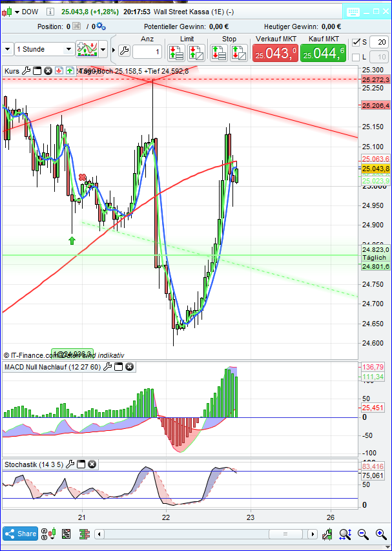Sell at market via Verkauf MKT button
The height and width of the screenshot is (551, 392).
click(275, 53)
